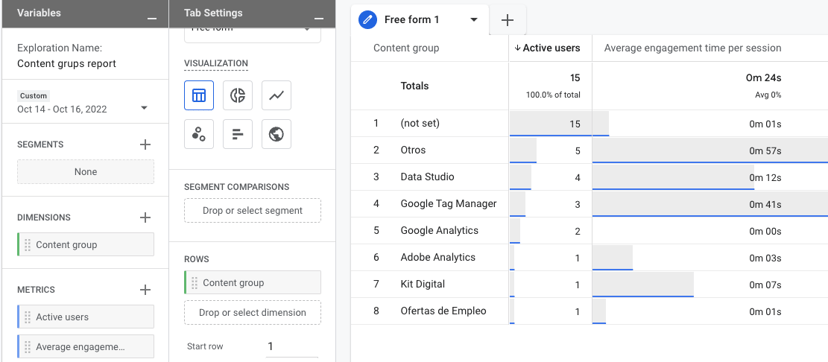Collapse the Tab Settings panel

(318, 18)
